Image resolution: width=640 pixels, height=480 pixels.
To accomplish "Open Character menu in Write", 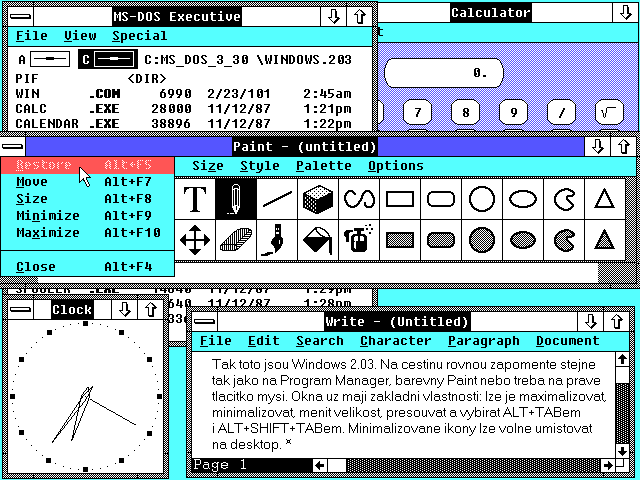I will click(x=396, y=341).
